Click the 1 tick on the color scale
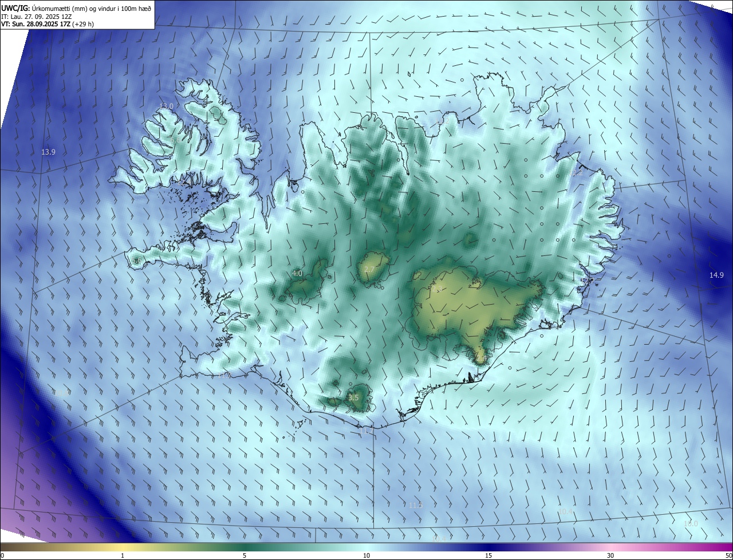The image size is (733, 560). [x=123, y=556]
